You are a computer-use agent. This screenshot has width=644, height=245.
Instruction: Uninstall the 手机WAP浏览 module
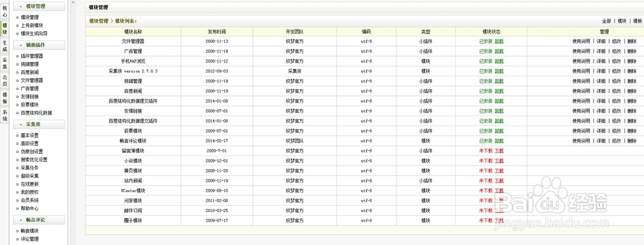499,61
